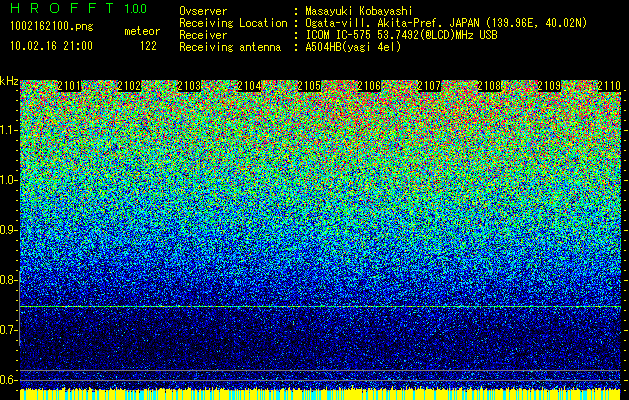Click the 0.9 kHz axis label
629x400 pixels.
(x=9, y=230)
